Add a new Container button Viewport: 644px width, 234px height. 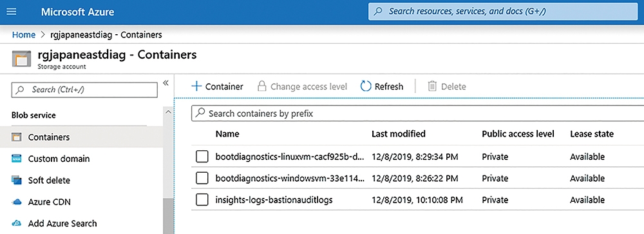(217, 86)
